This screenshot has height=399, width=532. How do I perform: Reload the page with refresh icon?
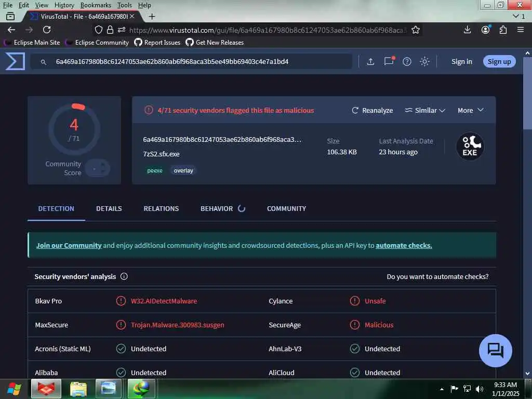click(x=47, y=30)
